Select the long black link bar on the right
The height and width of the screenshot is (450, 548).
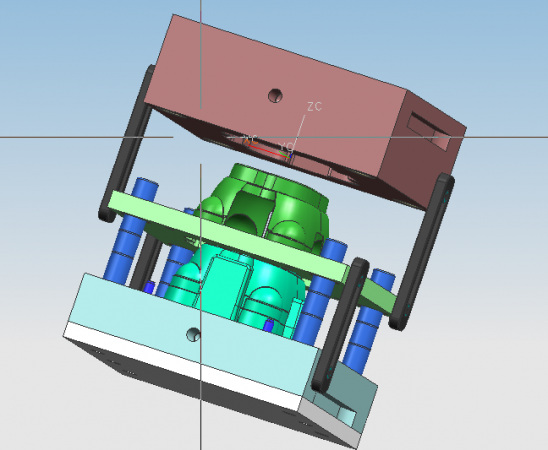point(422,252)
